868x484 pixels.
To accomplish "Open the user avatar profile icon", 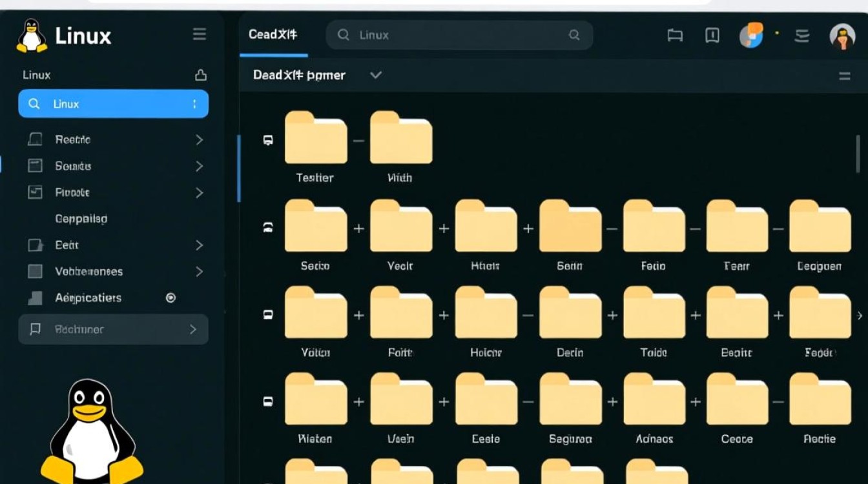I will point(842,36).
